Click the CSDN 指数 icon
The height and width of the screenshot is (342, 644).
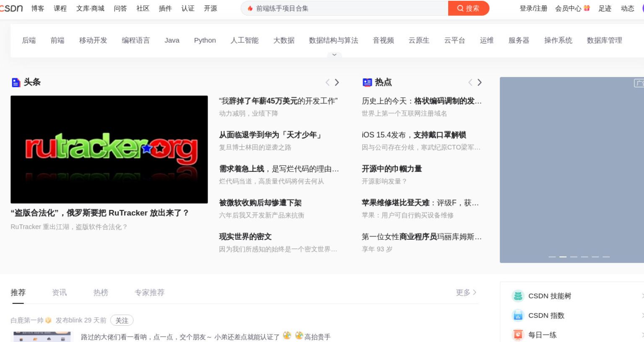click(x=518, y=316)
